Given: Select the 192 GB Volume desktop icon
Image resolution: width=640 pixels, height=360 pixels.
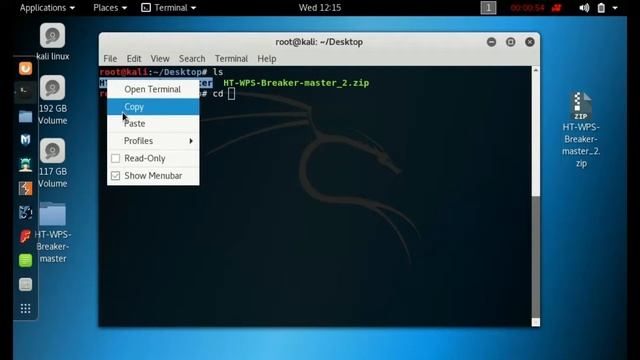Looking at the screenshot, I should coord(53,100).
